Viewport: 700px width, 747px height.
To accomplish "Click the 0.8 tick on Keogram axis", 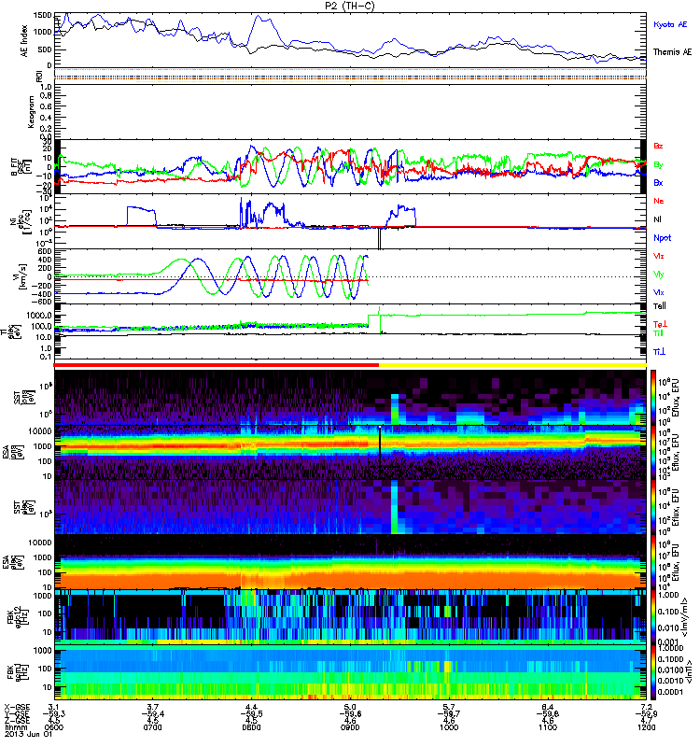I will point(46,96).
